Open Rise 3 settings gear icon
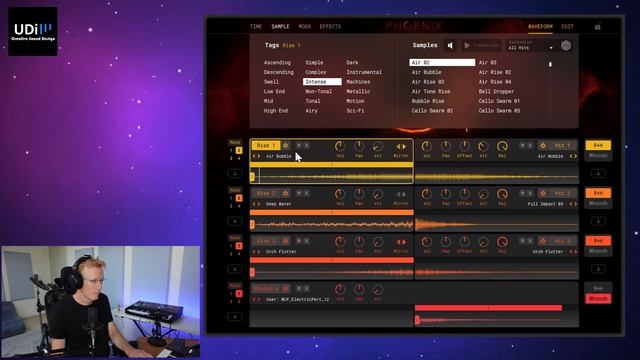640x360 pixels. coord(286,241)
